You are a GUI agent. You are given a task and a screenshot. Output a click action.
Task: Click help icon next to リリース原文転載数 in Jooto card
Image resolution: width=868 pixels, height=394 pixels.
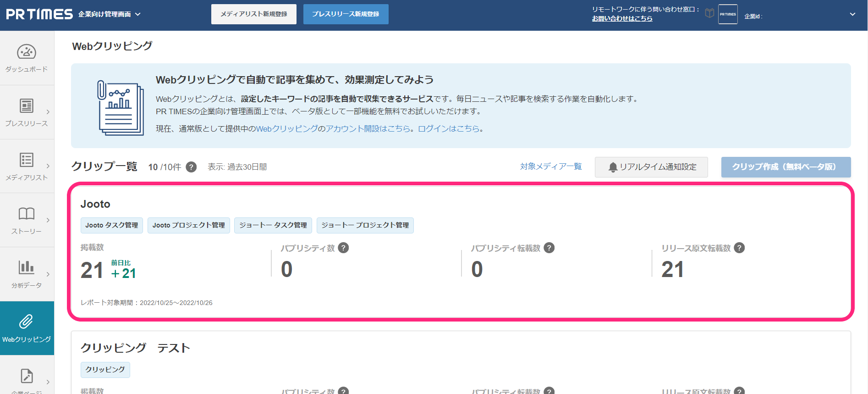739,248
